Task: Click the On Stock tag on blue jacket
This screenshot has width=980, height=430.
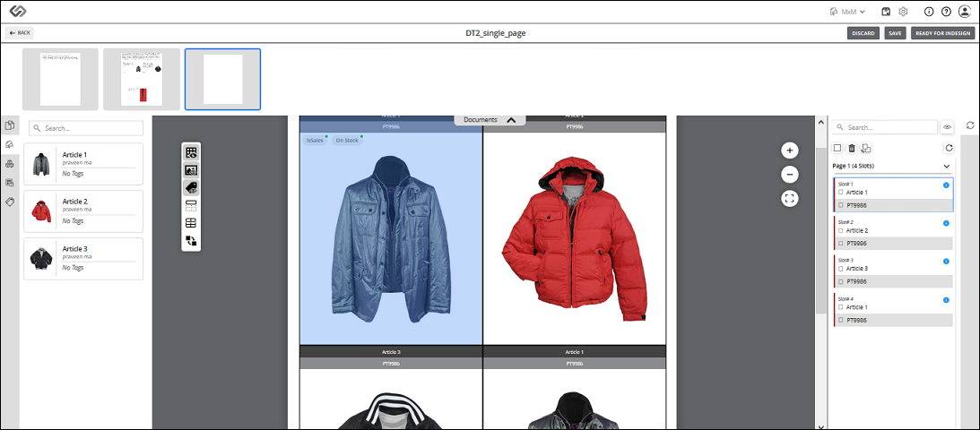Action: (x=347, y=141)
